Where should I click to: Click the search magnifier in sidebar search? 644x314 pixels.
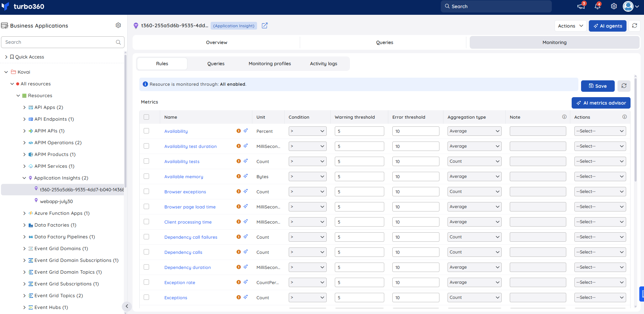tap(118, 42)
